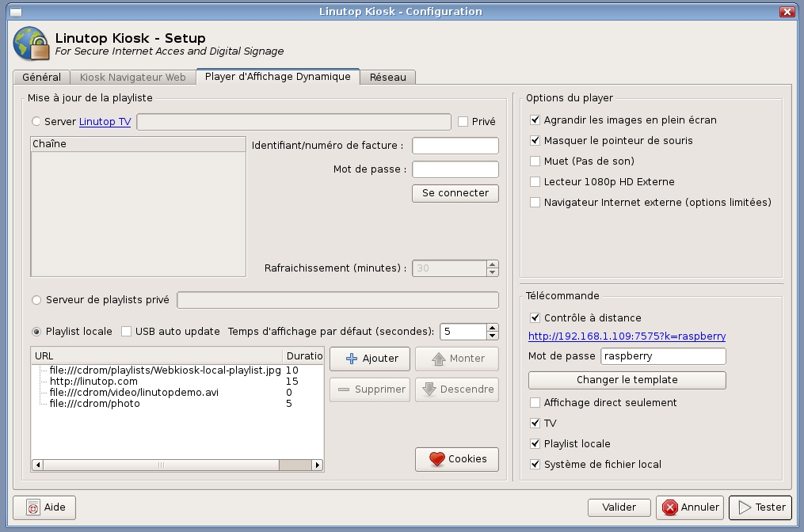Uncheck the TV checkbox under Télécommande
804x532 pixels.
pos(535,423)
